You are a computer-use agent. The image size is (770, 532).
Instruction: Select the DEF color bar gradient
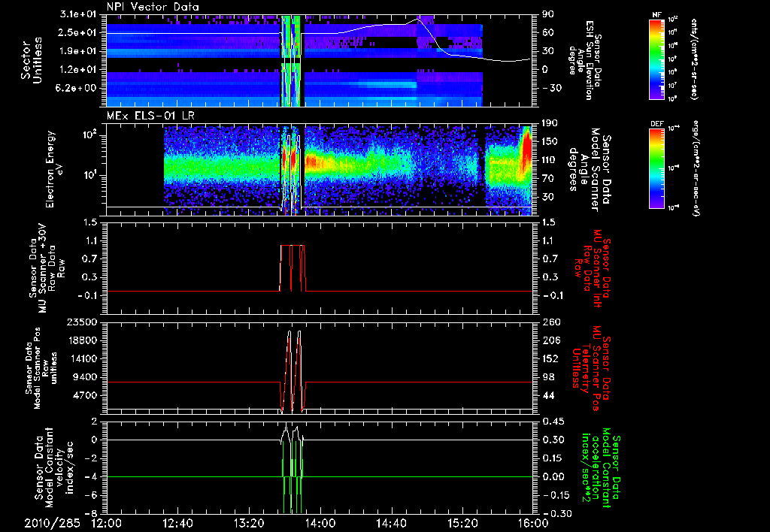pyautogui.click(x=657, y=168)
